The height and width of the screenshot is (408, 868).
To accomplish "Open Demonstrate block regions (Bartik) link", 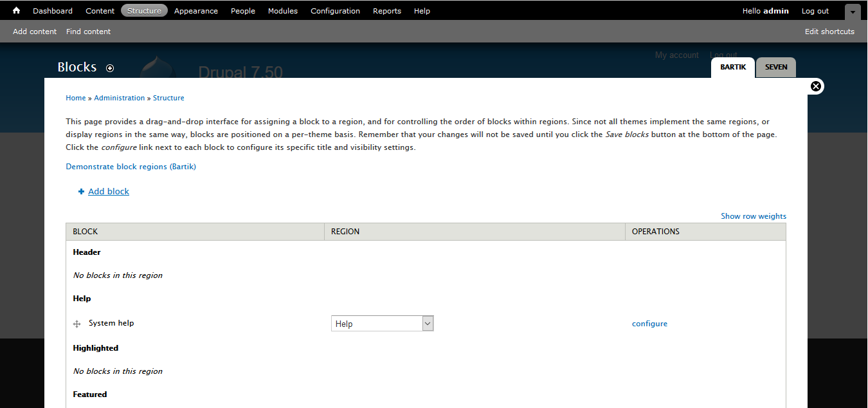I will tap(131, 167).
